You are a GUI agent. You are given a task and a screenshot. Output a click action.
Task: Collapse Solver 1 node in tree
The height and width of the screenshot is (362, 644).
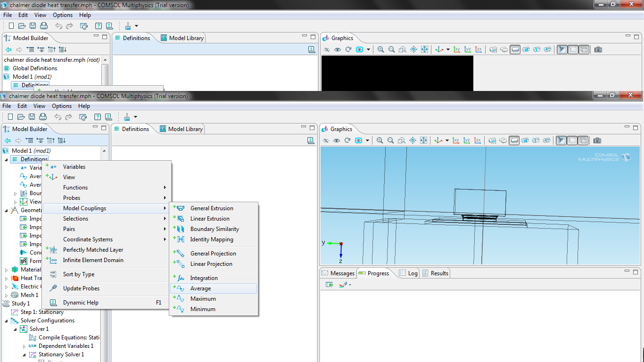tap(16, 329)
